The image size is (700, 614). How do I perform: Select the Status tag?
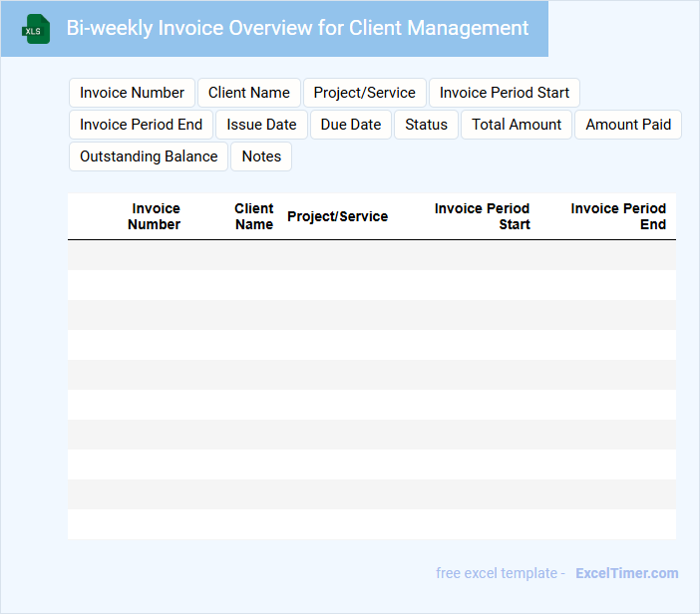point(426,125)
